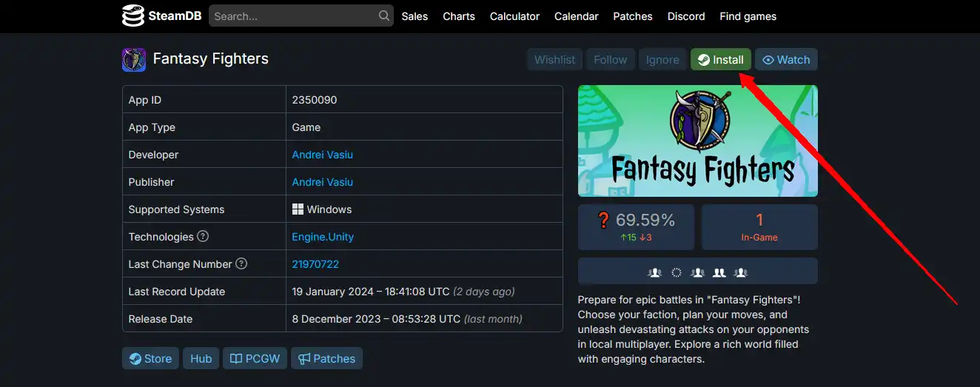Open Find games in the navigation
This screenshot has height=387, width=980.
coord(748,16)
